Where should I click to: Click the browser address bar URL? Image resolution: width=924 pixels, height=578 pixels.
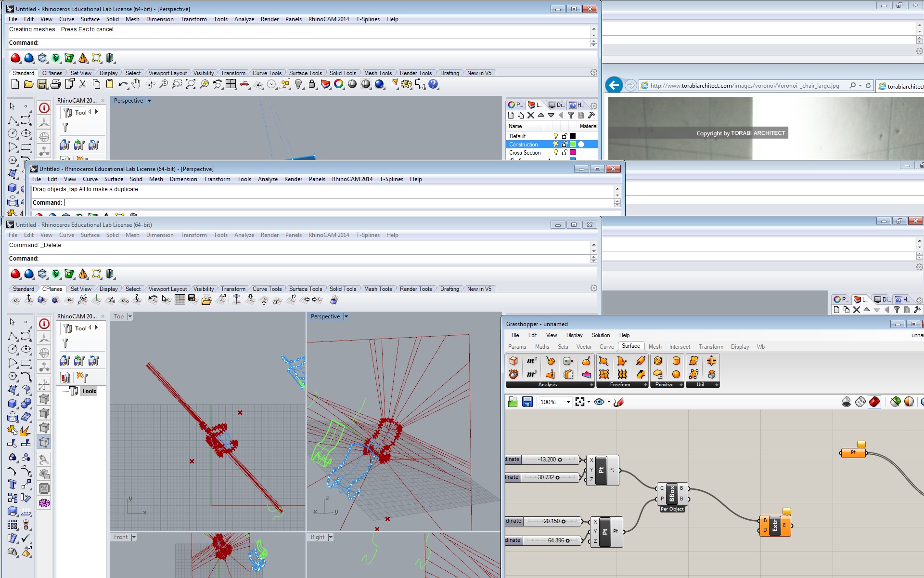pos(744,86)
